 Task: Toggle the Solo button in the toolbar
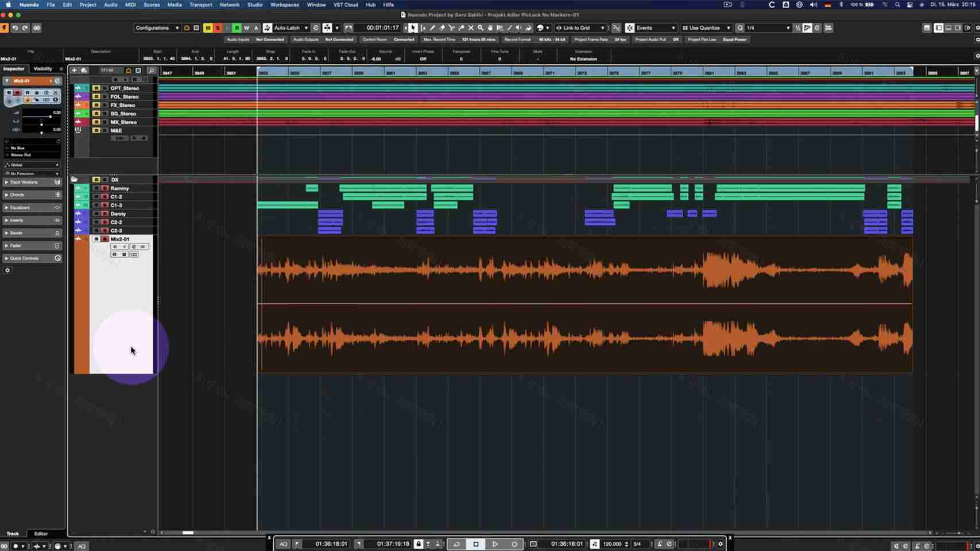pos(218,28)
